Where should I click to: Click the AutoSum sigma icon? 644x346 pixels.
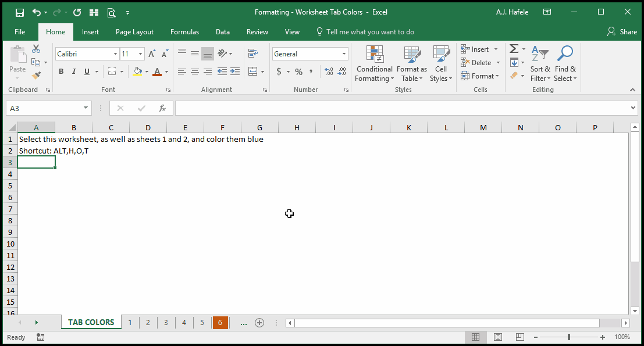point(514,49)
